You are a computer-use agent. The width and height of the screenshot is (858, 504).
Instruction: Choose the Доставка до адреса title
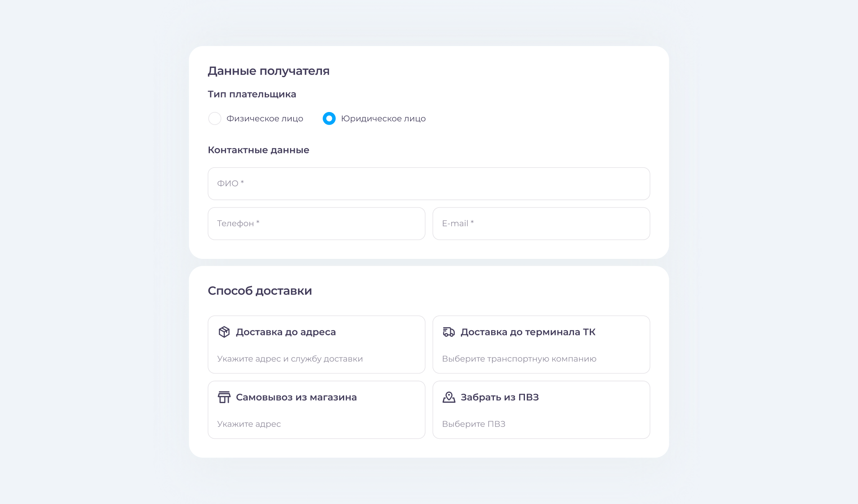pos(286,332)
